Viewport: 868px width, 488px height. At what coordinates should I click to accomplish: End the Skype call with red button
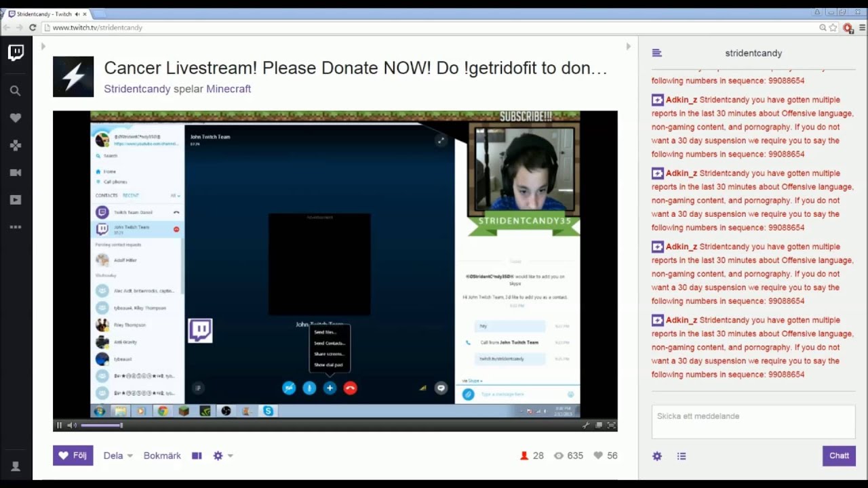(x=350, y=388)
